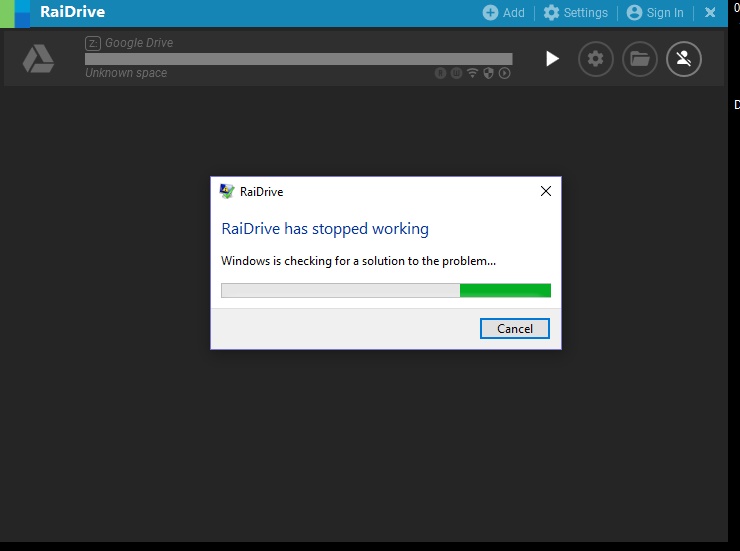
Task: Click the Z: drive letter badge
Action: [93, 43]
